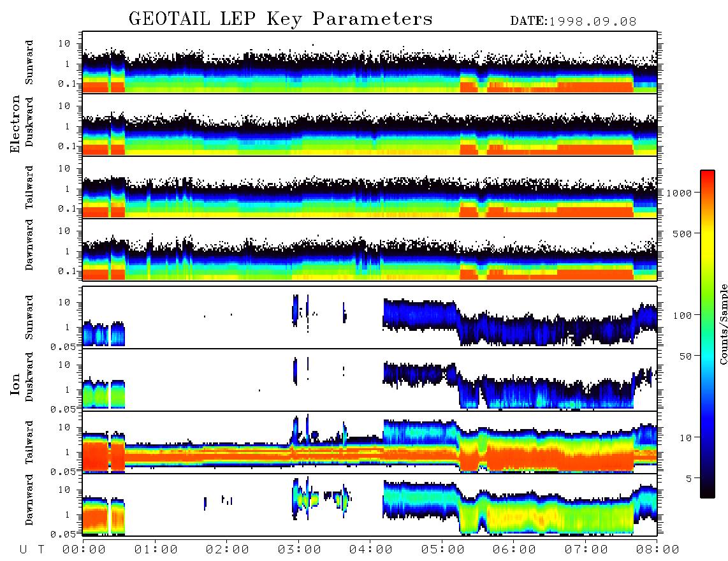
Task: Click the Electron Sunward spectrogram panel
Action: tap(370, 62)
